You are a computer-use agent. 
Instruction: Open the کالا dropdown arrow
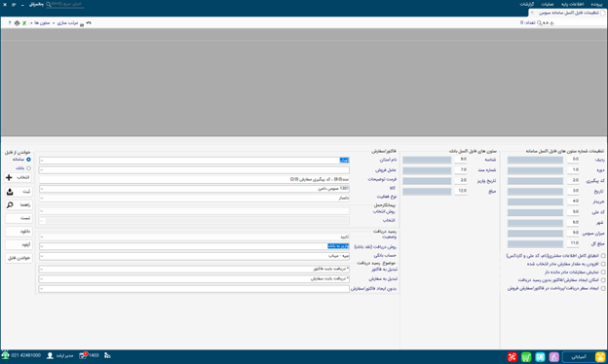(42, 189)
